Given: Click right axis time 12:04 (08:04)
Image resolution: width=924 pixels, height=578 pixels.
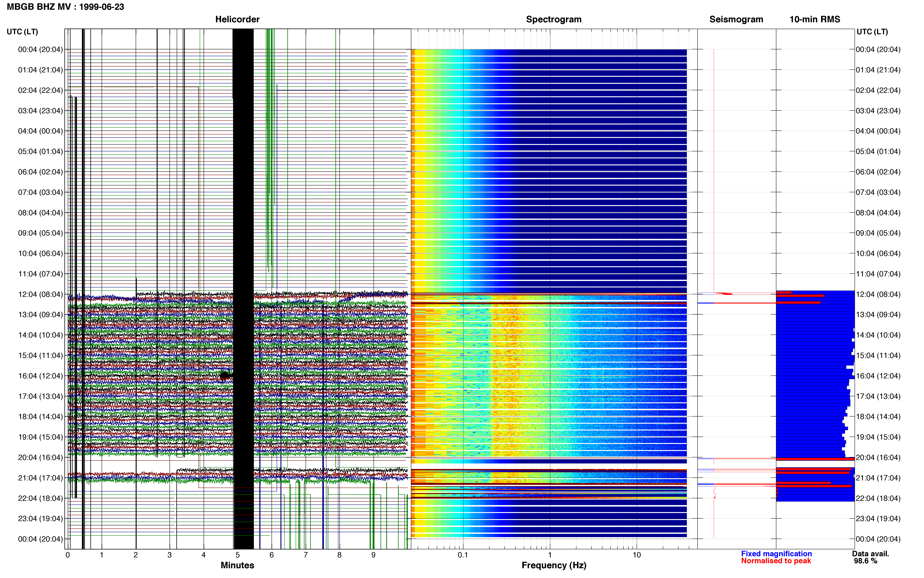Looking at the screenshot, I should point(878,294).
